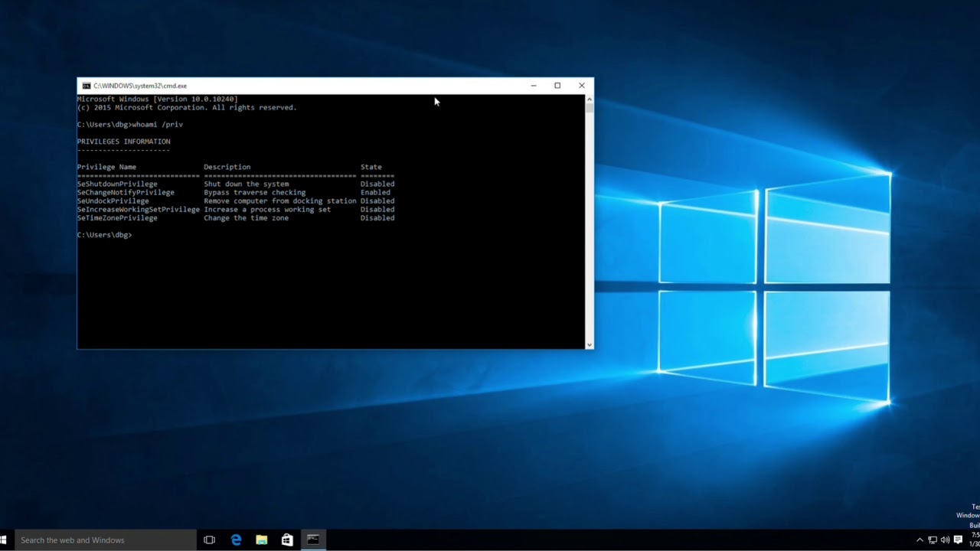Click the 'SeIncreaseWorkingSetPrivilege' entry
The width and height of the screenshot is (980, 551).
(x=139, y=210)
